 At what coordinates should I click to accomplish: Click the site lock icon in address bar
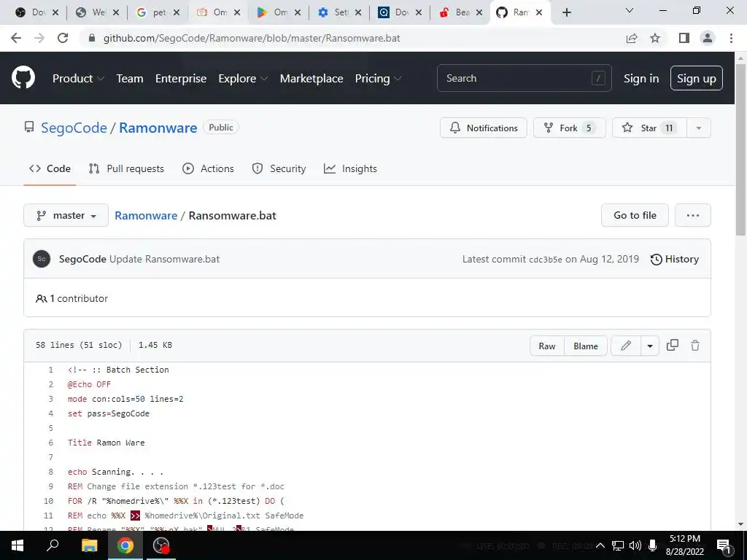[92, 38]
